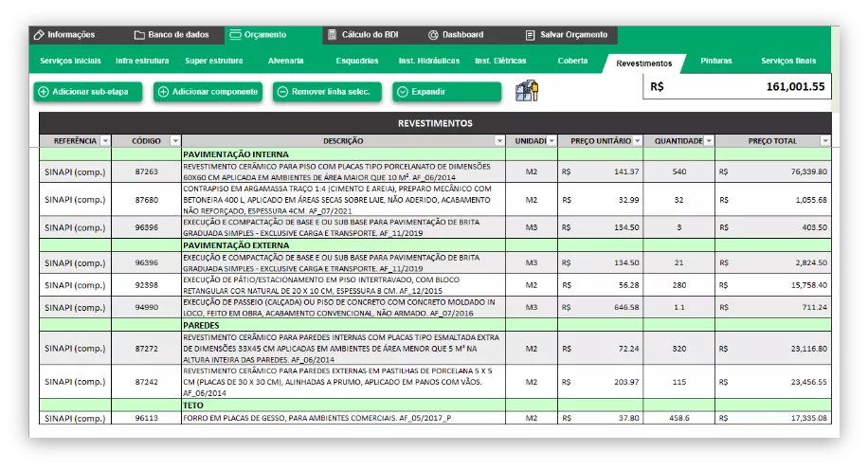Select code cell 87242
Screen dimensions: 868x469
coord(146,382)
